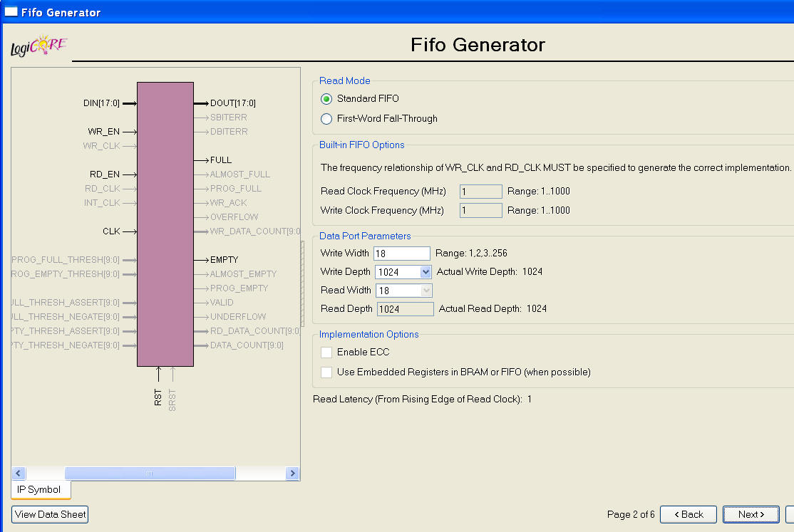Click the WR_EN port label
794x532 pixels.
point(104,132)
